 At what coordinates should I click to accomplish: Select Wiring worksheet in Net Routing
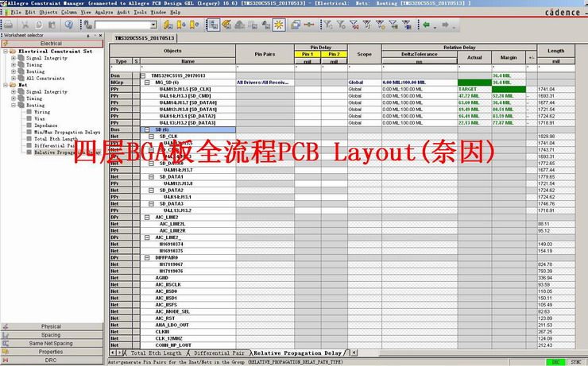click(x=42, y=112)
